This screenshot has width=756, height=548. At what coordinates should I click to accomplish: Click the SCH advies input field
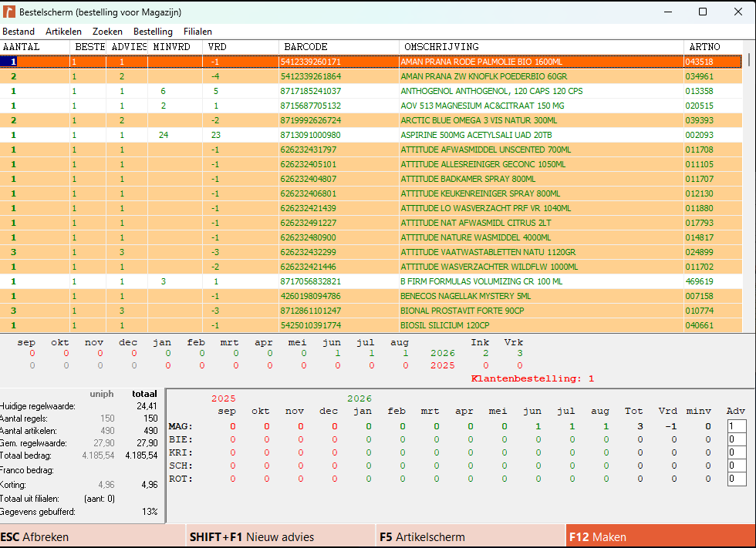tap(736, 466)
